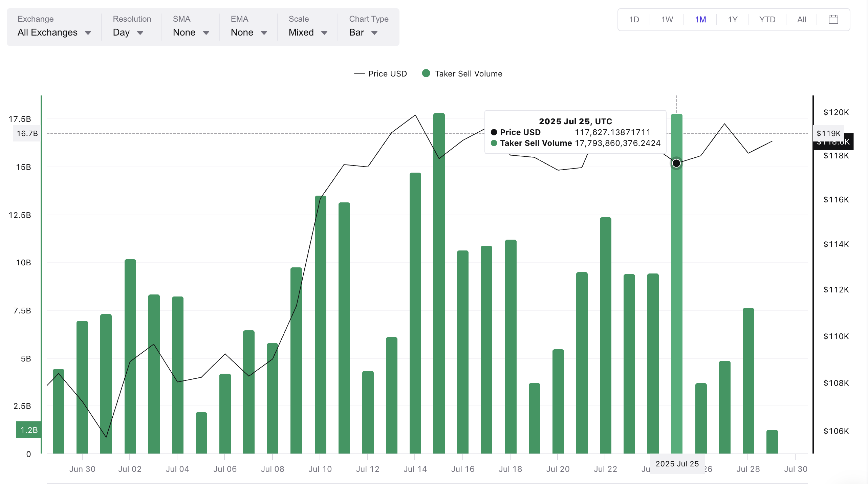Viewport: 868px width, 484px height.
Task: Change Chart Type via the Bar dropdown
Action: tap(363, 32)
